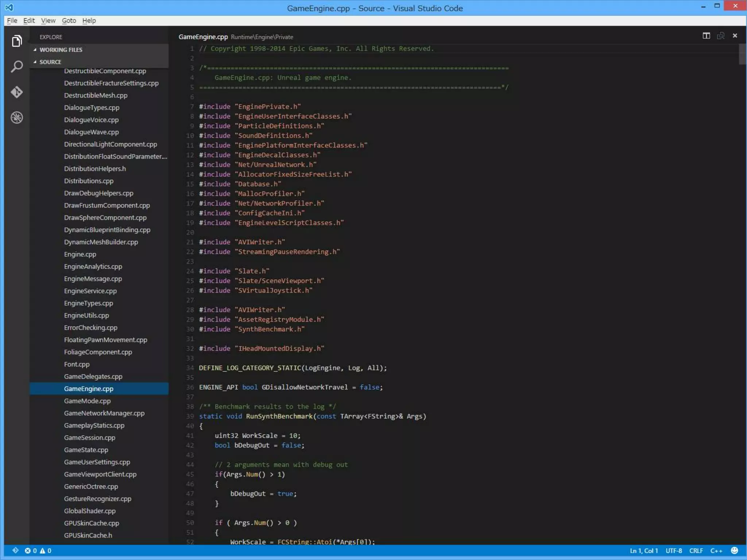Open the Explorer view icon
The width and height of the screenshot is (747, 560).
pyautogui.click(x=17, y=41)
